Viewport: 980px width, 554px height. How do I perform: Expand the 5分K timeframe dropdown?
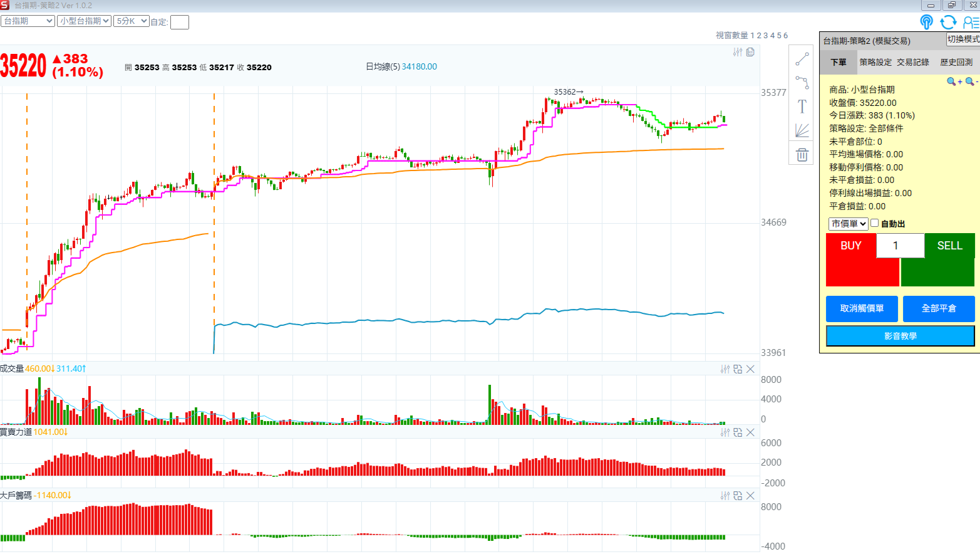click(x=132, y=21)
